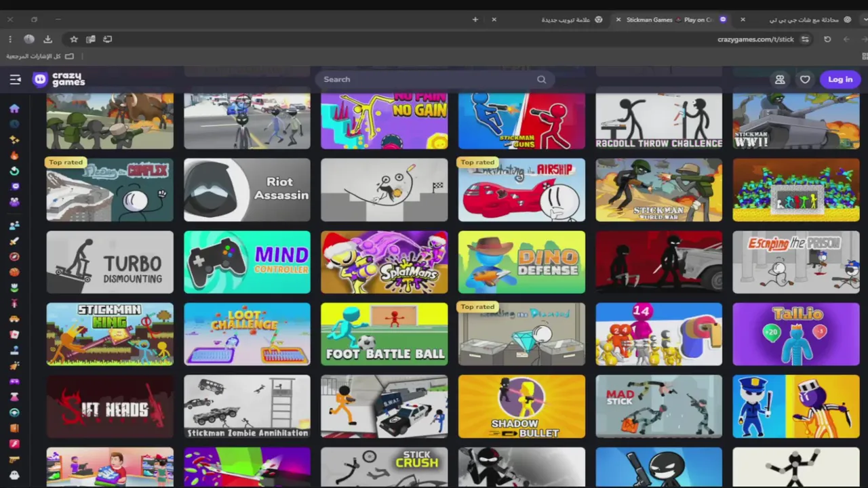Click the address bar URL crazygames.com
The image size is (868, 488).
(755, 39)
